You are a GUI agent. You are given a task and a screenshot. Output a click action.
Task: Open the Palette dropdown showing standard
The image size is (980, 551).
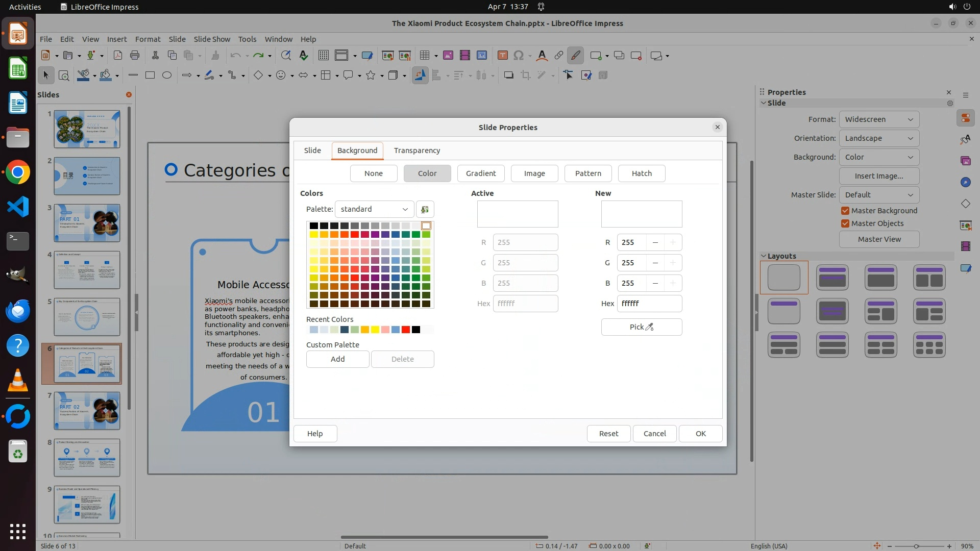coord(374,209)
